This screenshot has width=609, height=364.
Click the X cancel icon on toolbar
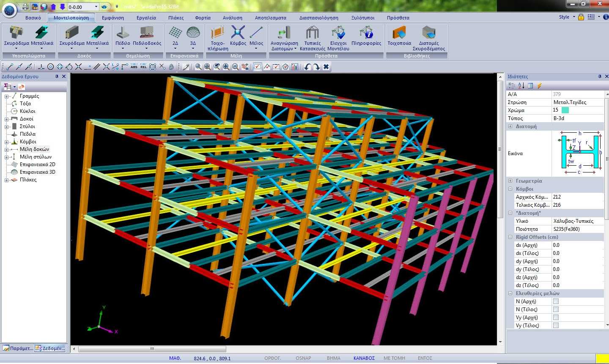pyautogui.click(x=326, y=67)
